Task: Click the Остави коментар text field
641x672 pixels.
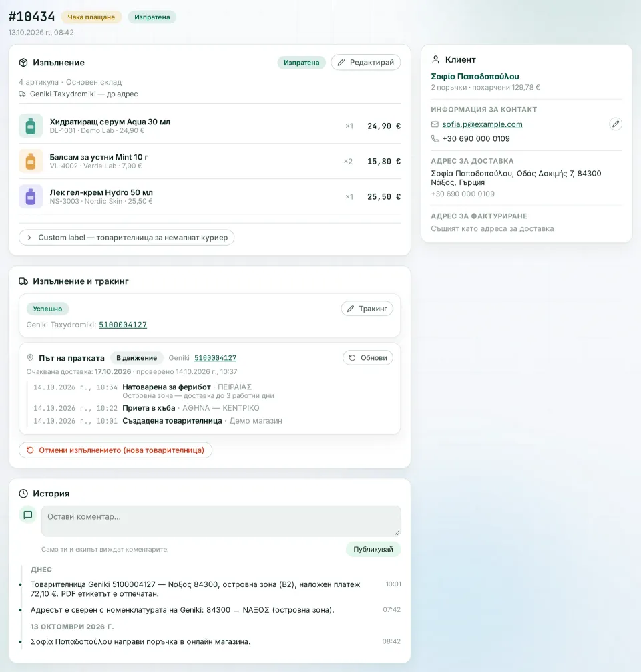Action: 221,521
